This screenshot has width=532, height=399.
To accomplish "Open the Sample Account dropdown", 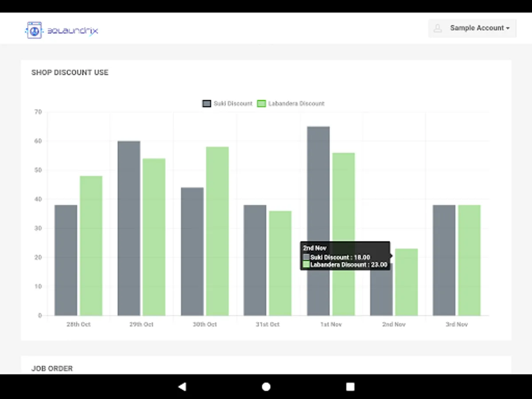I will tap(472, 28).
